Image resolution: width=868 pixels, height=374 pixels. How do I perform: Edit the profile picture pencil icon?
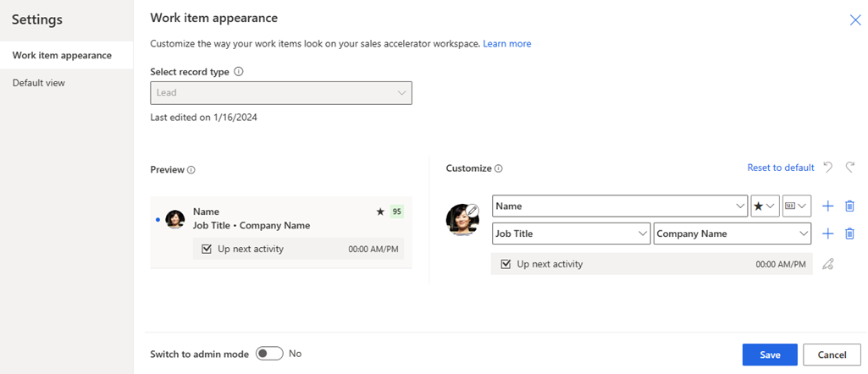coord(473,211)
